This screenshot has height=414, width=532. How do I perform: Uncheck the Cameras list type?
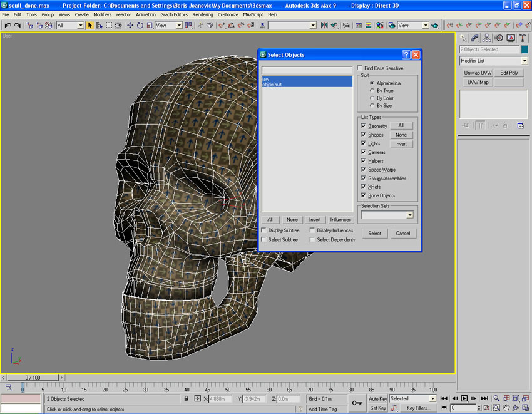pos(364,152)
